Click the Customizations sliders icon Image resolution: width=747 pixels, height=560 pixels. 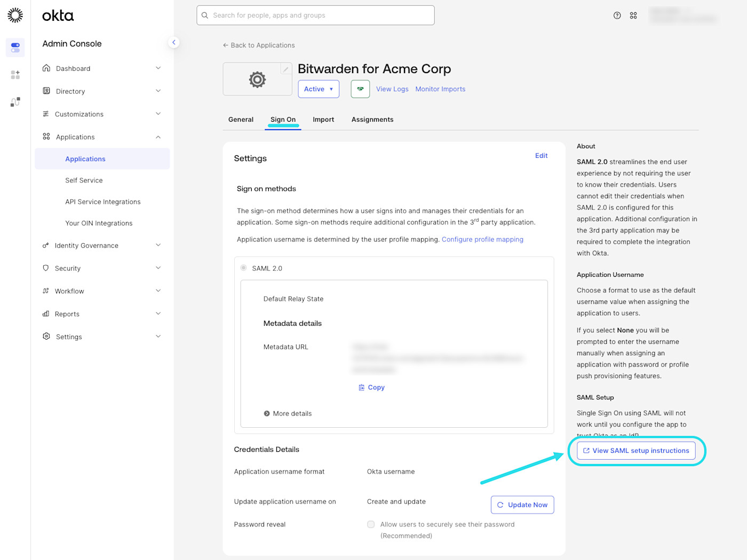[x=46, y=114]
